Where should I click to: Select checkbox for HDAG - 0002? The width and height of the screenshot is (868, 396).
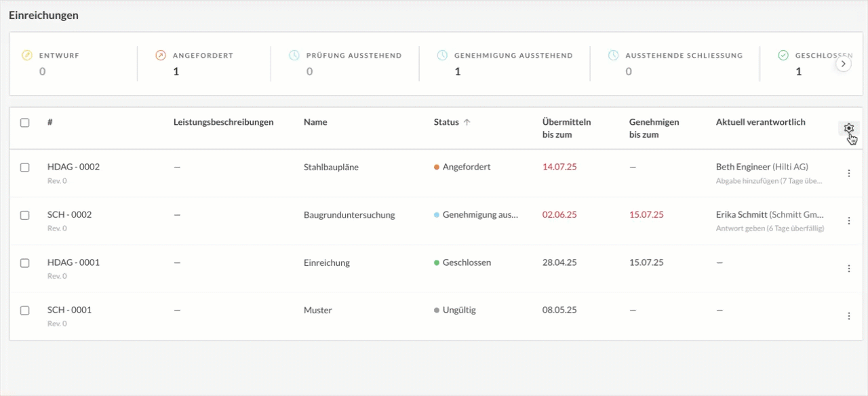point(25,167)
